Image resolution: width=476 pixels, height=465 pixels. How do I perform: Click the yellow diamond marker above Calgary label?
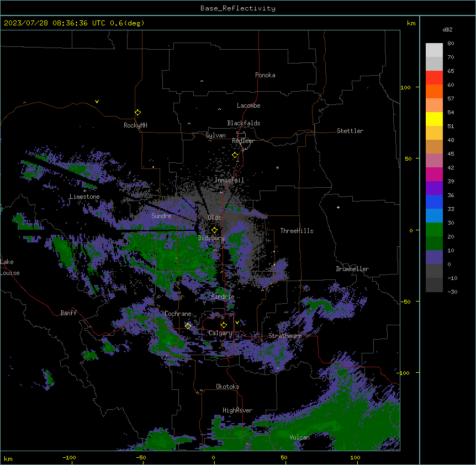tap(224, 325)
